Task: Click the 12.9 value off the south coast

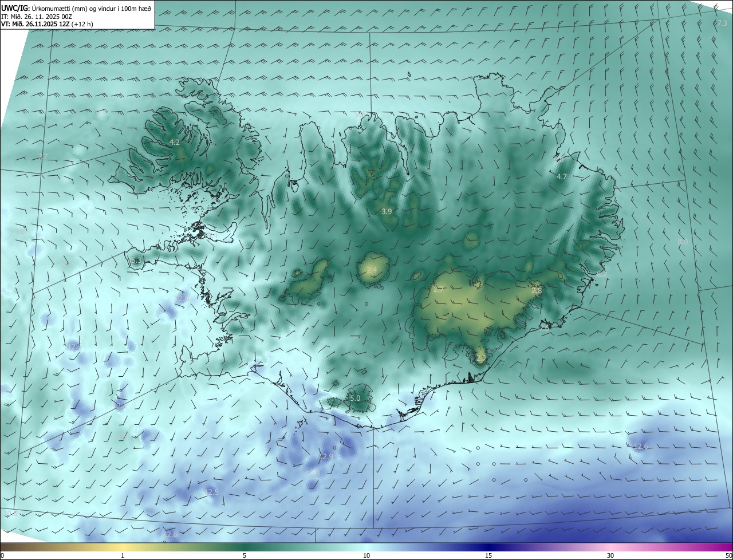Action: [325, 456]
